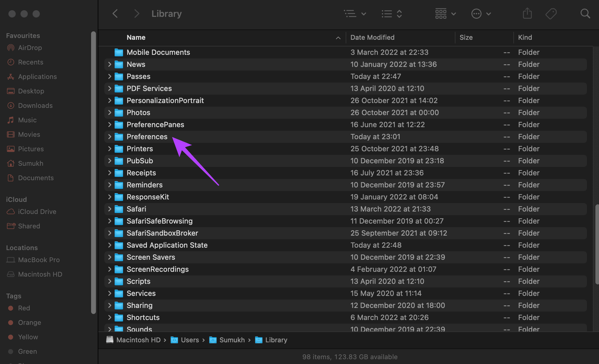Expand the Scripts folder disclosure arrow
599x364 pixels.
click(109, 281)
